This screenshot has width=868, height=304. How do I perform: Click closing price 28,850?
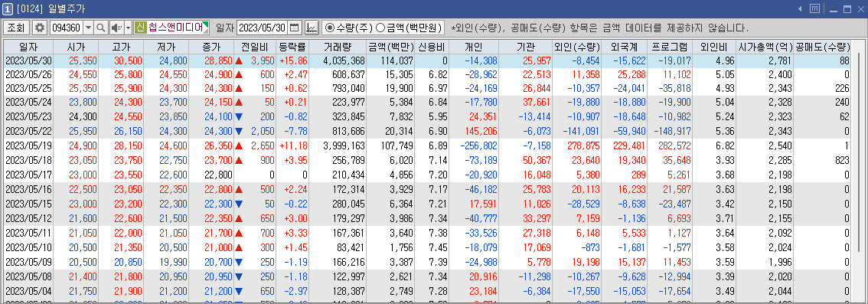(217, 60)
